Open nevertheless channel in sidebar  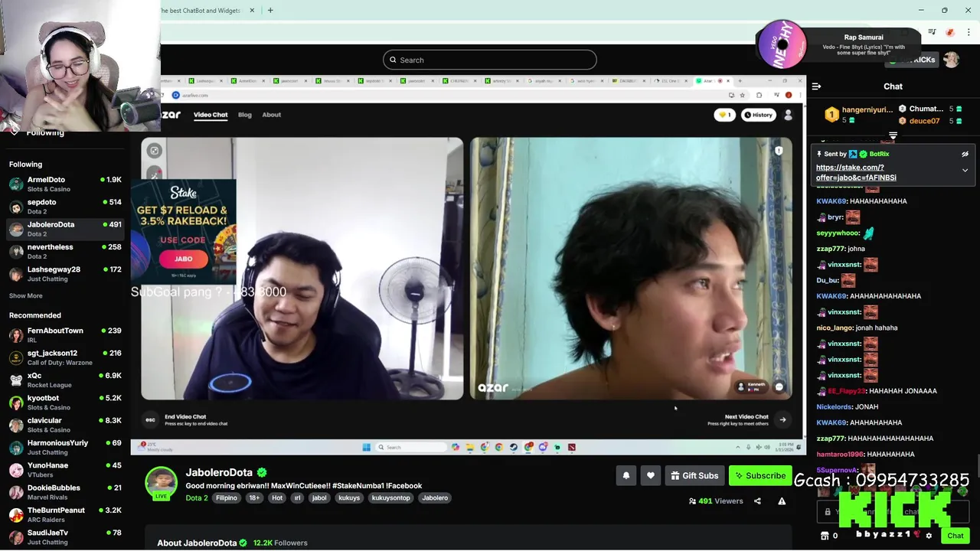coord(65,252)
